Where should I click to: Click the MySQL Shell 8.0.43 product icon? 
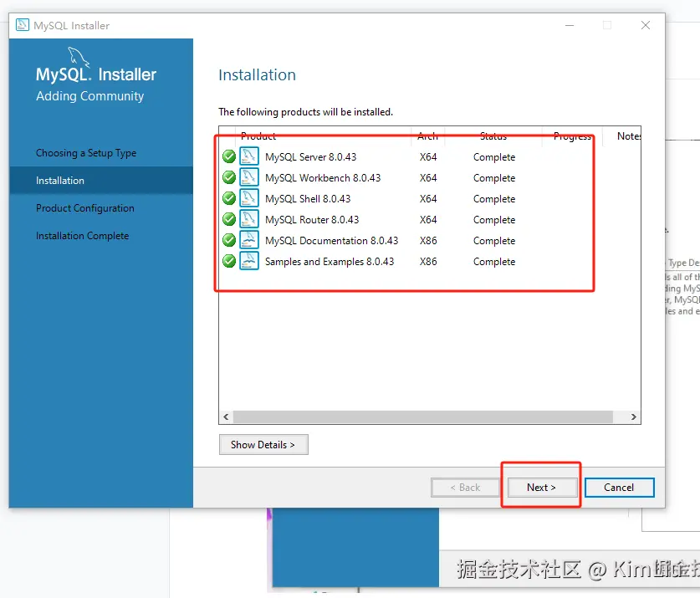[x=249, y=198]
